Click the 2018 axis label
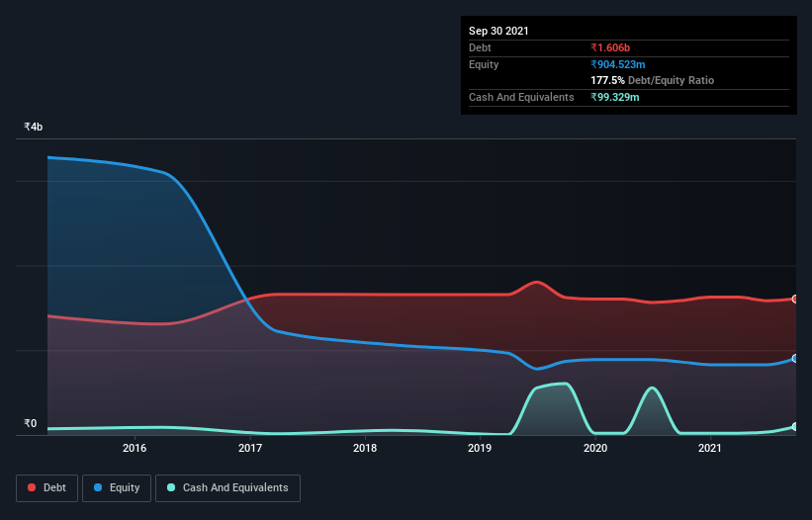The image size is (812, 520). tap(365, 448)
